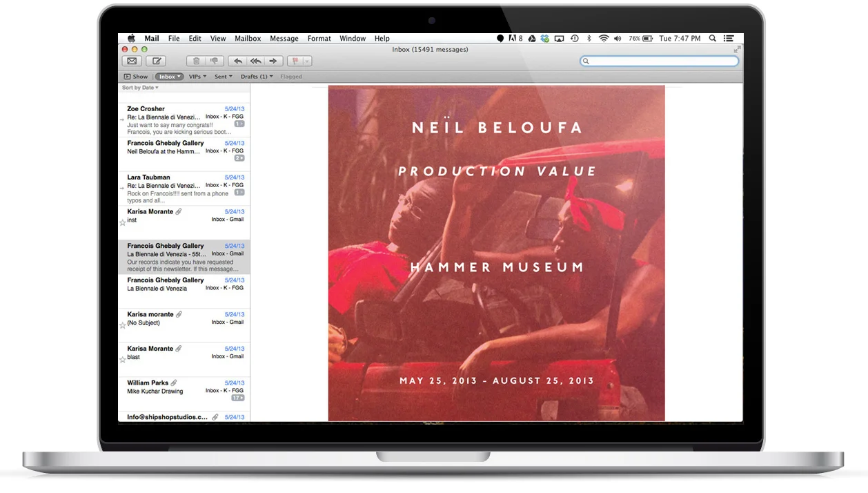The width and height of the screenshot is (868, 493).
Task: Enter full screen with the corner arrows icon
Action: point(737,49)
